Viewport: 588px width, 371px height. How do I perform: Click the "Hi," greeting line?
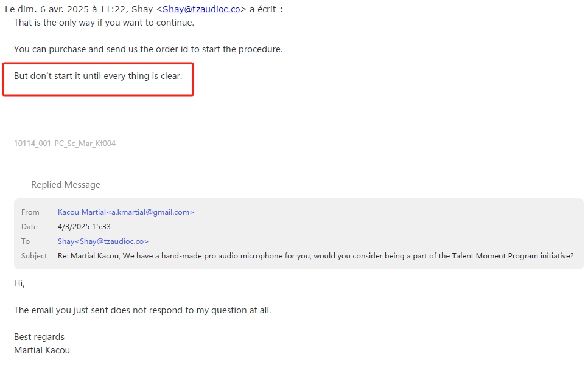pyautogui.click(x=19, y=283)
